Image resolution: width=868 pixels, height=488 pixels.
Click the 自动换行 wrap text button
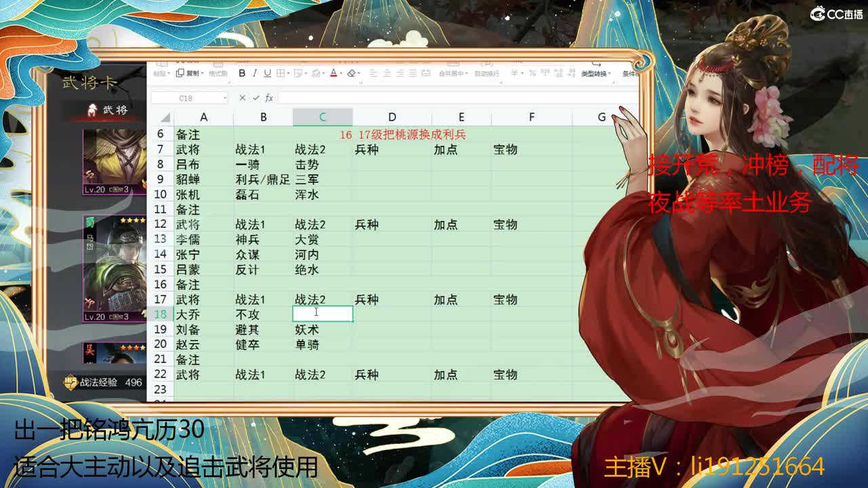click(487, 73)
